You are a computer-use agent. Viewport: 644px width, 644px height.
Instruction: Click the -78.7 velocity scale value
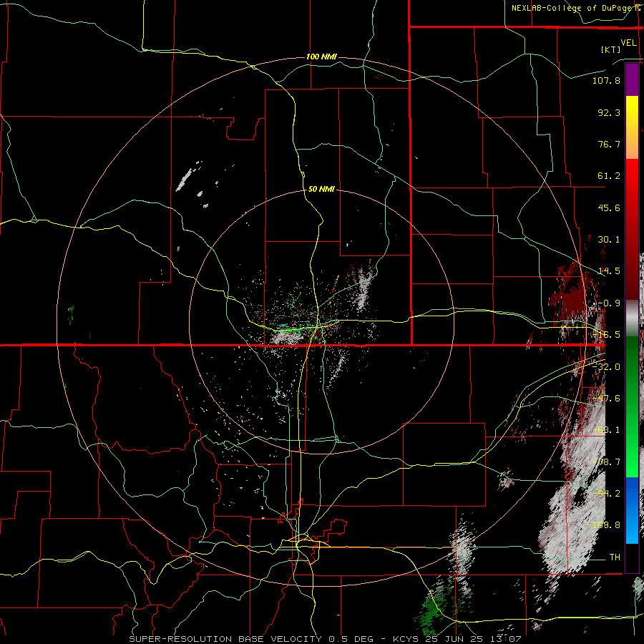point(606,462)
